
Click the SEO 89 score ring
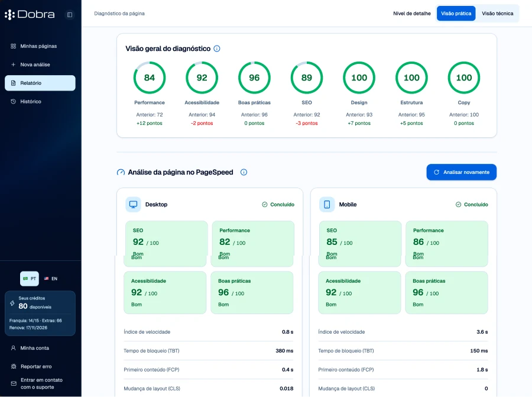point(307,78)
